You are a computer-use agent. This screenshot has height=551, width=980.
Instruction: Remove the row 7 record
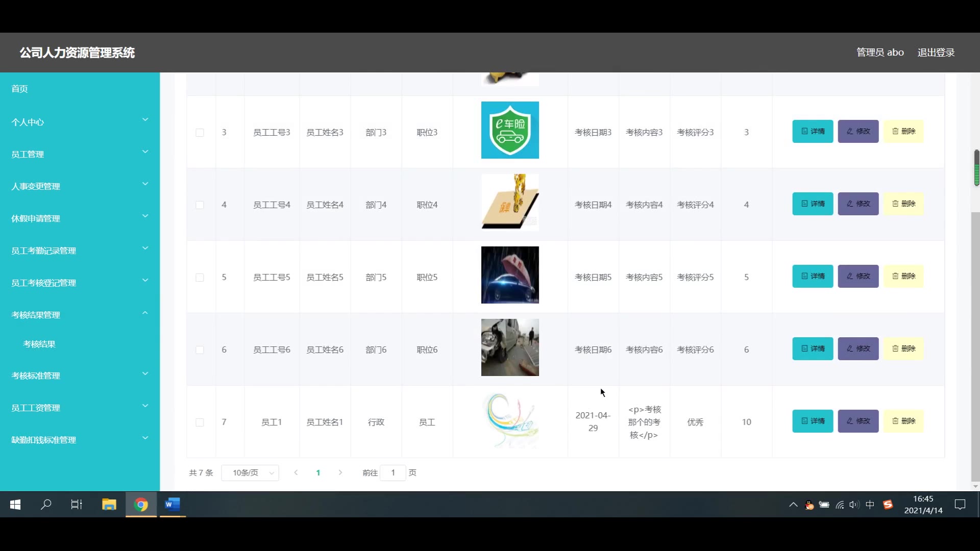(x=903, y=421)
